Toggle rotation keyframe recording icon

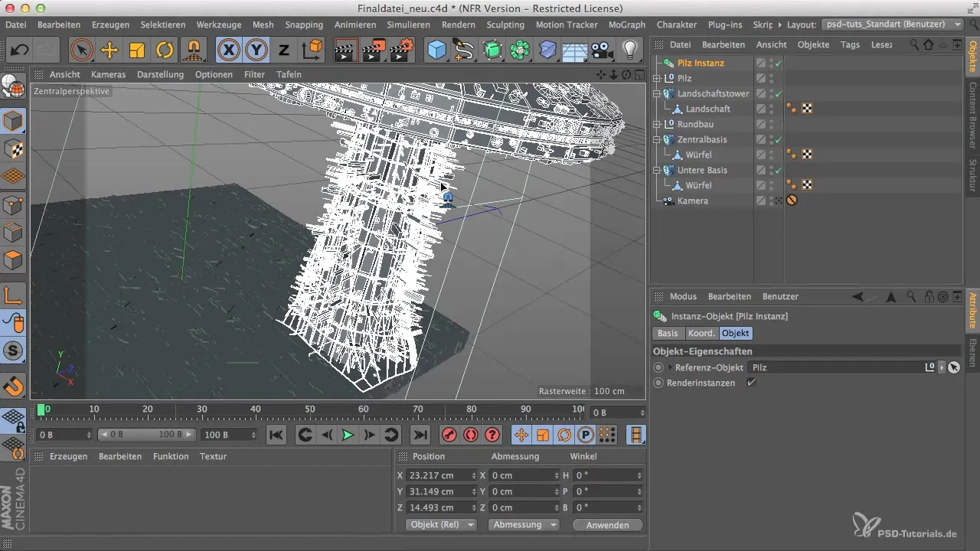564,435
